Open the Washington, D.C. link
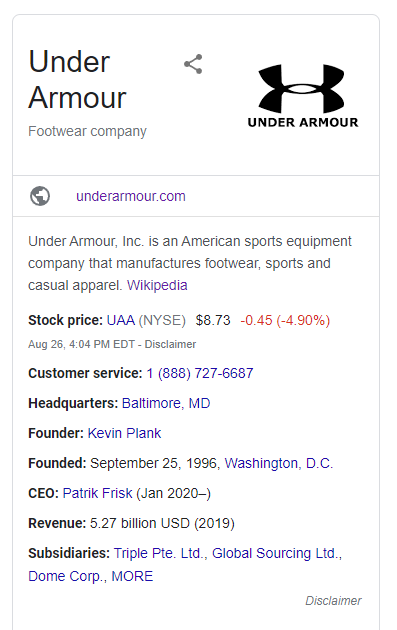Image resolution: width=397 pixels, height=630 pixels. pyautogui.click(x=279, y=463)
